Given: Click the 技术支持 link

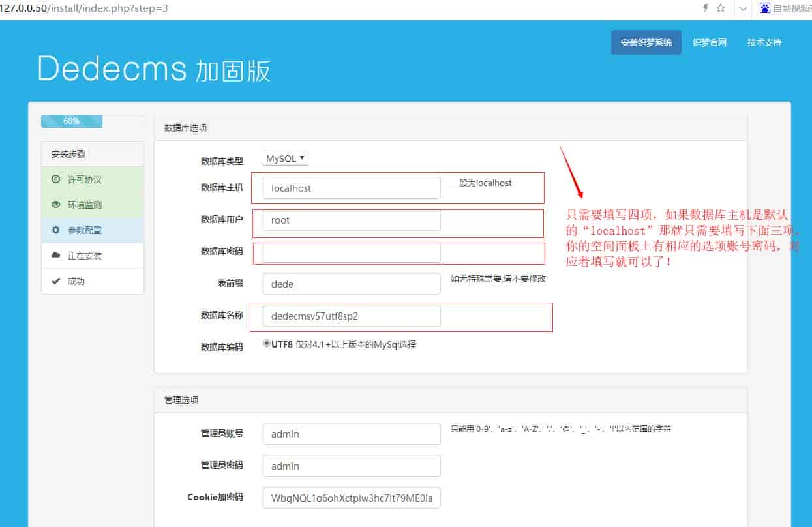Looking at the screenshot, I should point(763,42).
